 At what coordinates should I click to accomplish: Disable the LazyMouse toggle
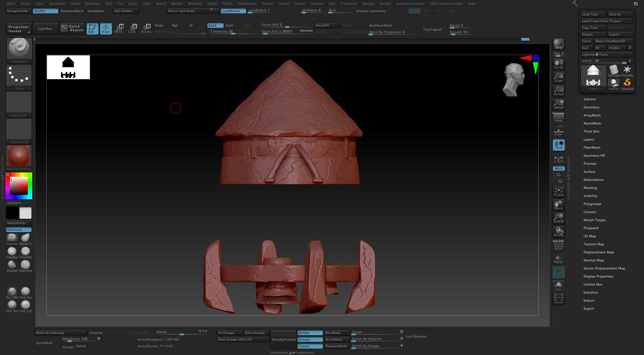(233, 11)
